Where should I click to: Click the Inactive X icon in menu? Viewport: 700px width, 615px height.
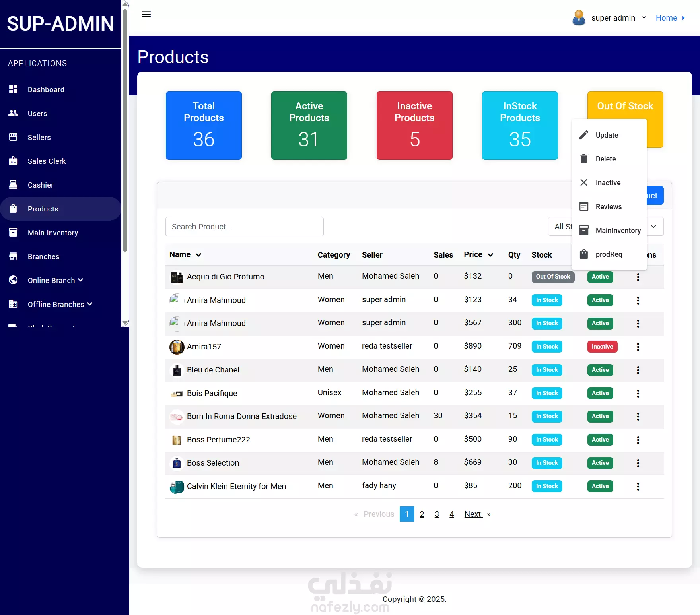(584, 182)
